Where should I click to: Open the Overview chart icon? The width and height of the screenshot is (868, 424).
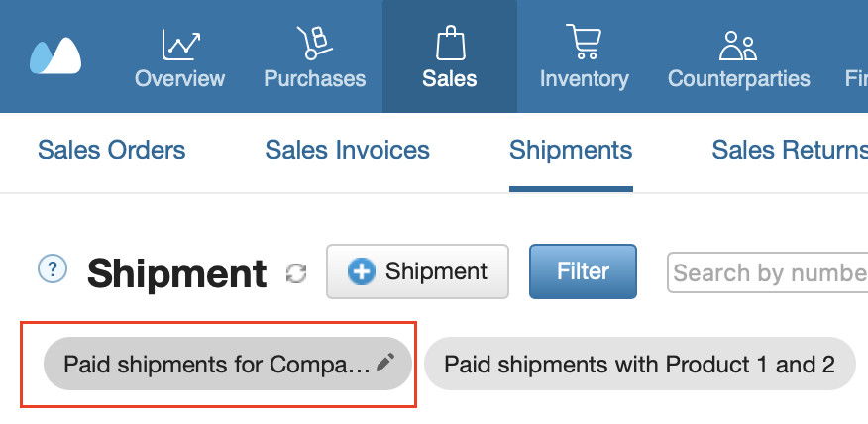[180, 45]
